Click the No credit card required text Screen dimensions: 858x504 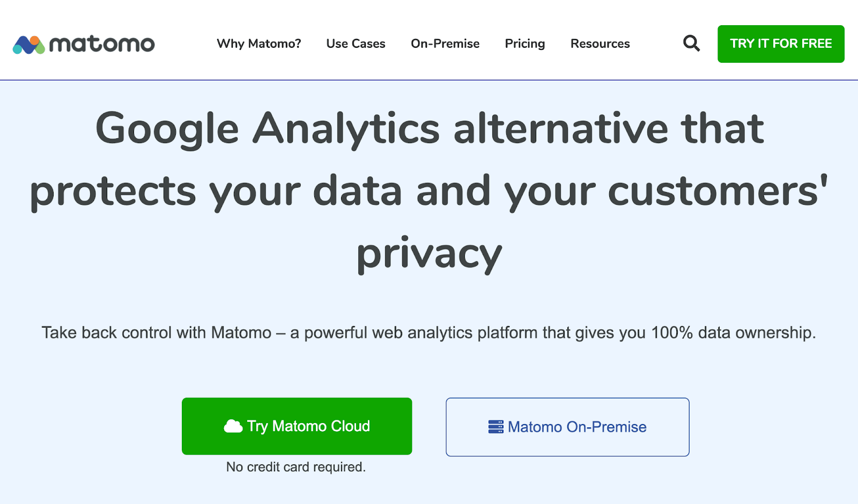click(296, 467)
